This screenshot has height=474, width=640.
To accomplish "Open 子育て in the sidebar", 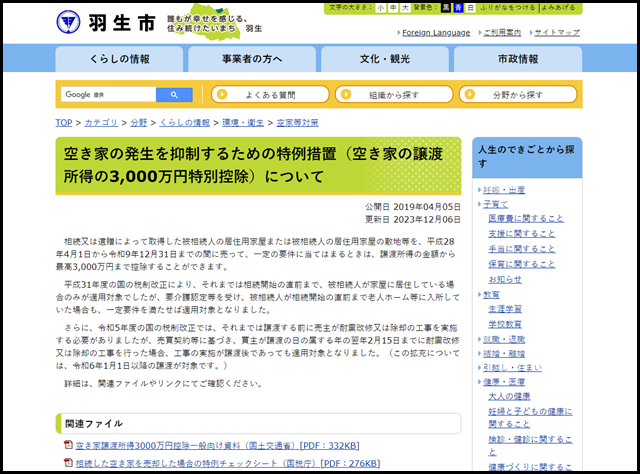I will [496, 204].
